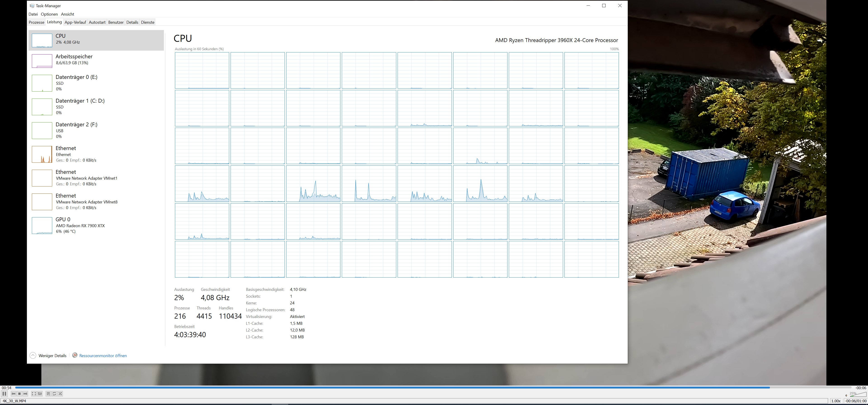868x405 pixels.
Task: Mute audio with the speaker icon
Action: click(x=846, y=395)
